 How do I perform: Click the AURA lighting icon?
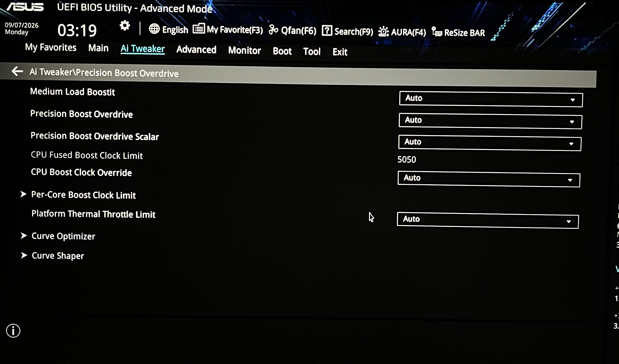[x=383, y=31]
